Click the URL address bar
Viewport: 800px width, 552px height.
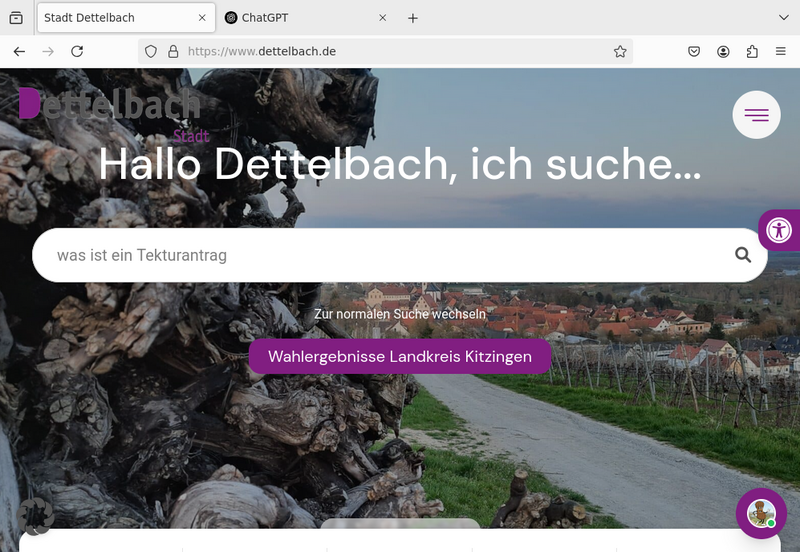pos(385,52)
